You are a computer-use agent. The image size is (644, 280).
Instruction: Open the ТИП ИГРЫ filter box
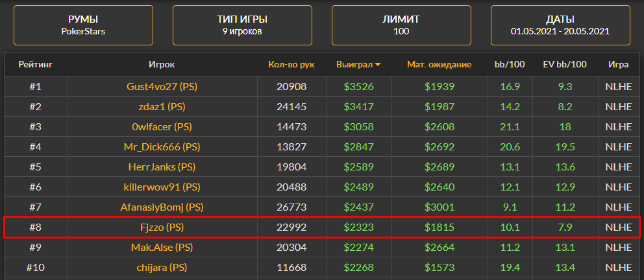click(x=242, y=25)
